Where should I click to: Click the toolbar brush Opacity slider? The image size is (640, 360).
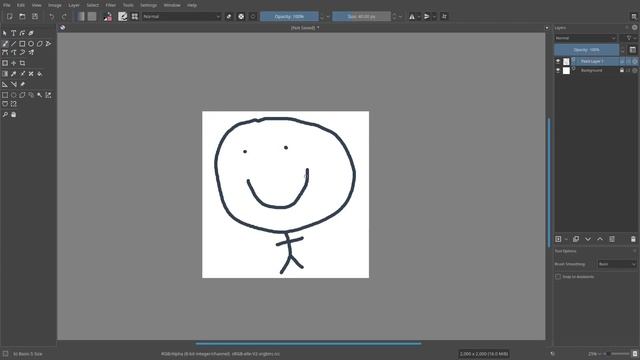[289, 16]
